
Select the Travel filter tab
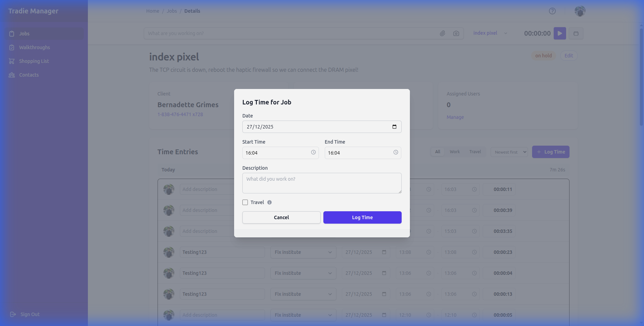(475, 151)
